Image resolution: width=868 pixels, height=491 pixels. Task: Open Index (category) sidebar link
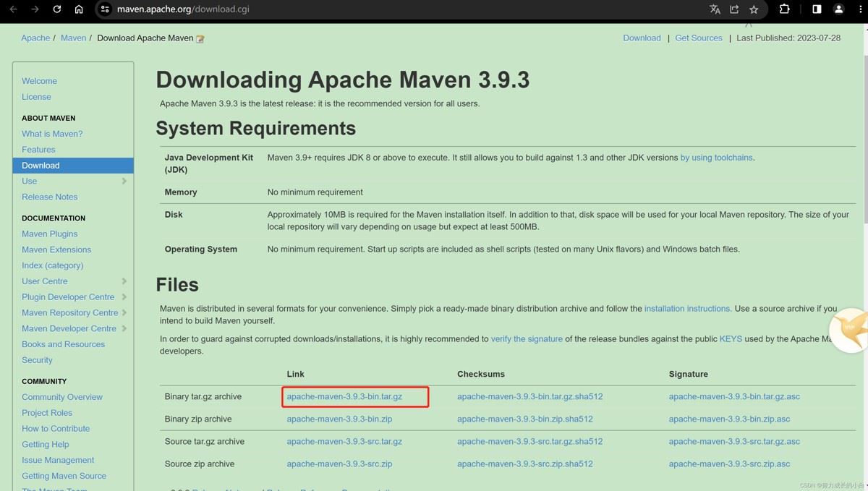pos(52,266)
